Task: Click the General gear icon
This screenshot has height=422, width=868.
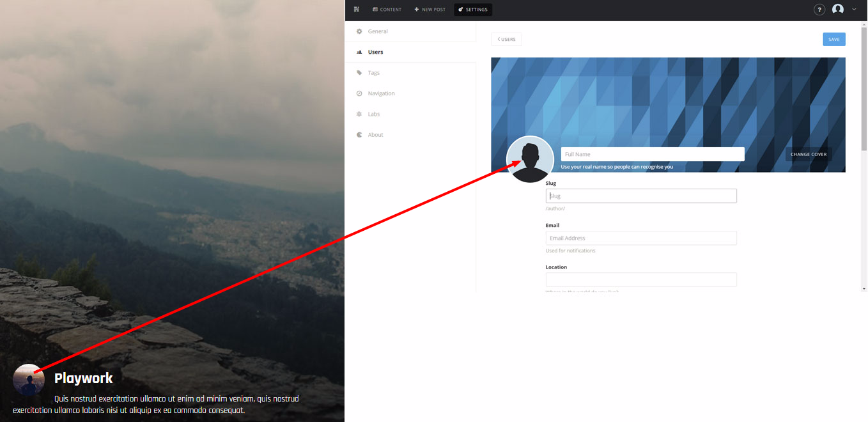Action: coord(359,31)
